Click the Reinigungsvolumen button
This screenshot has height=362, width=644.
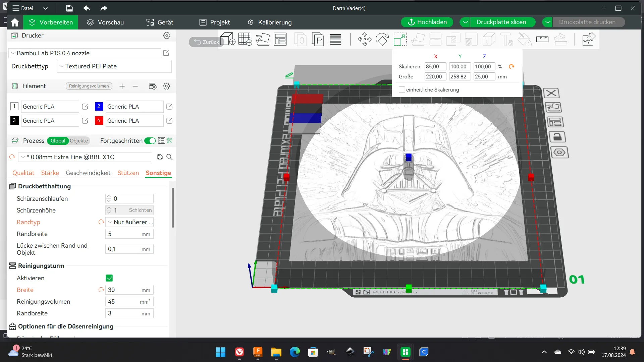point(89,86)
